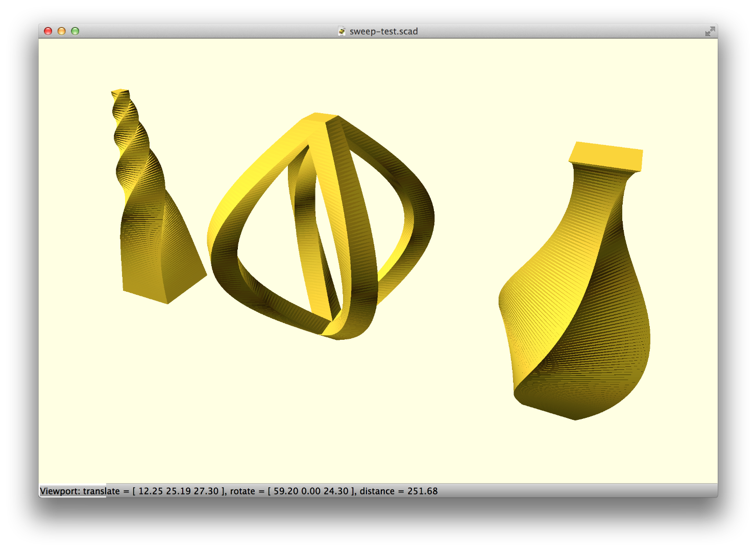Toggle fullscreen with the title bar arrows icon
The width and height of the screenshot is (756, 551).
pyautogui.click(x=710, y=32)
